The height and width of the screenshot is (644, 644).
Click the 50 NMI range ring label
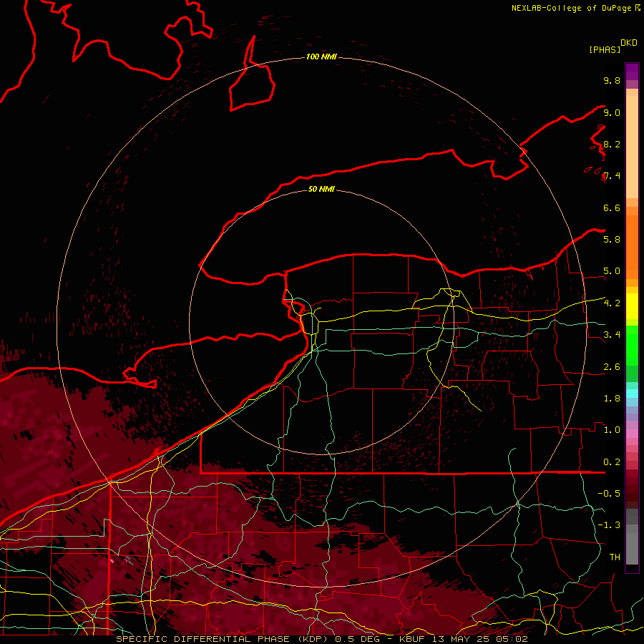point(321,189)
